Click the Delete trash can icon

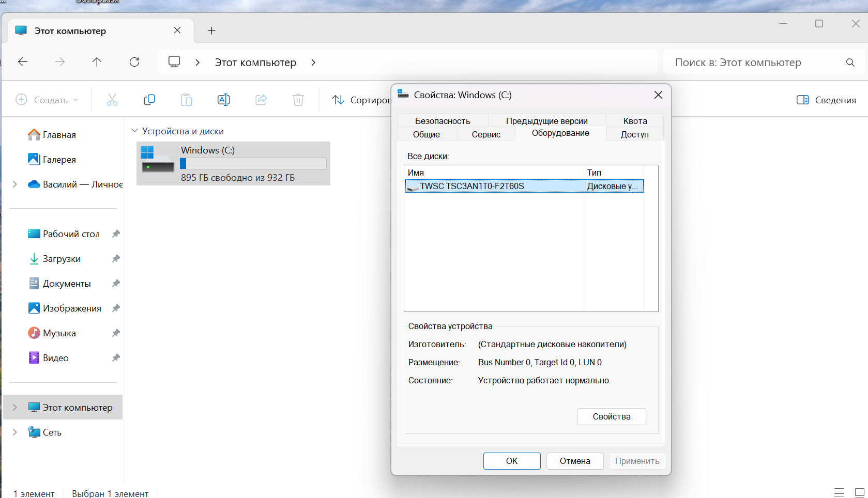coord(298,100)
